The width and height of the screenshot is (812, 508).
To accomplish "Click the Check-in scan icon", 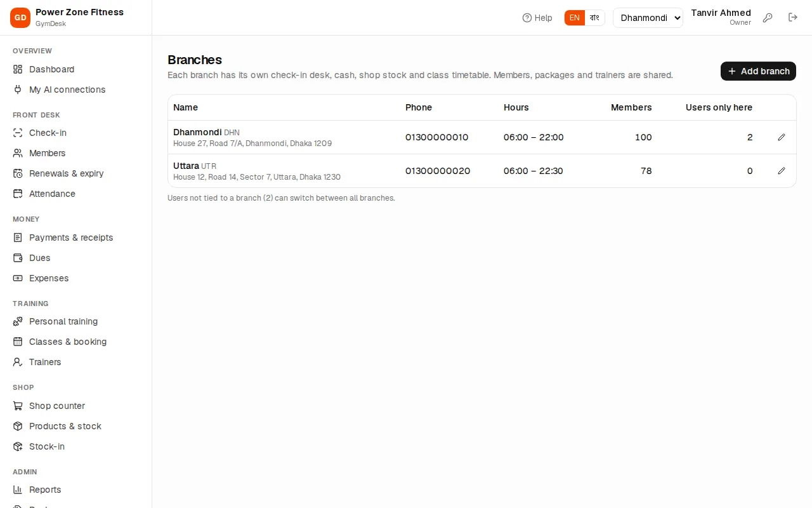I will coord(18,133).
